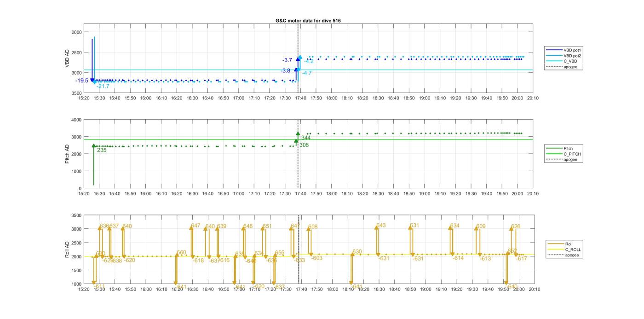
Task: Click the '0' tick on Pitch AD axis
Action: pos(80,188)
